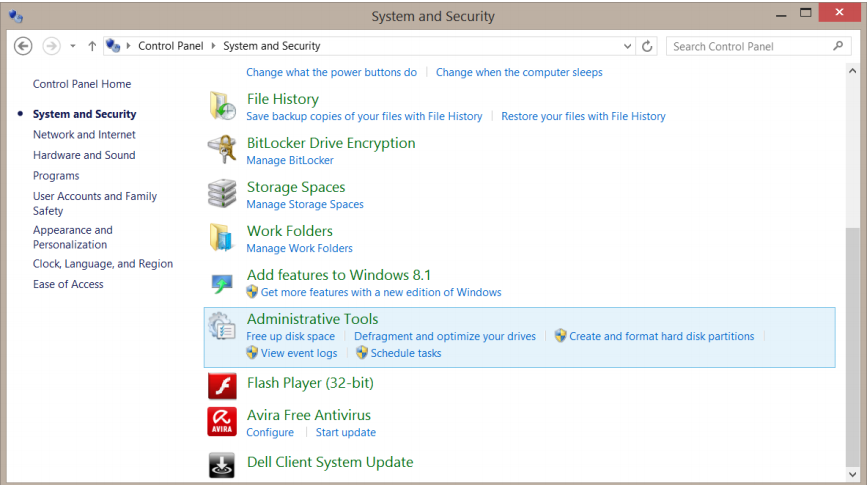The image size is (867, 485).
Task: Click the Avira umbrella icon
Action: [x=222, y=422]
